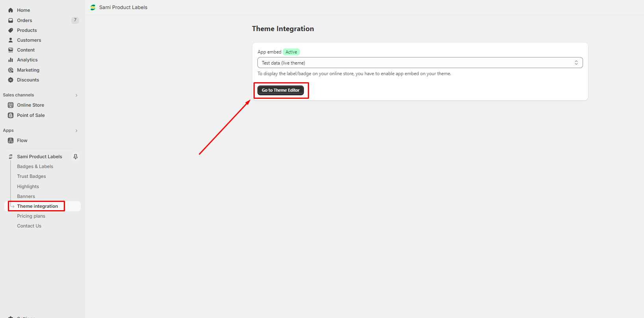Click the Discounts badge icon
The width and height of the screenshot is (644, 318).
pos(11,80)
